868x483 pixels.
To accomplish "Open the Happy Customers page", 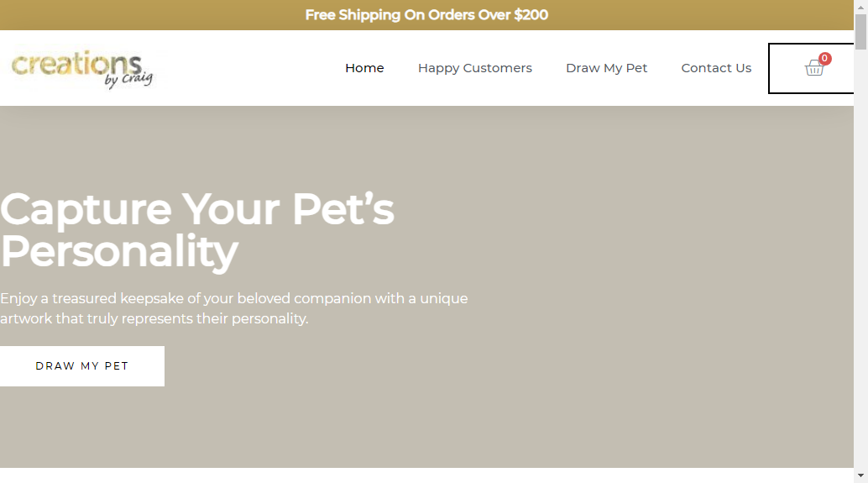I will (475, 68).
